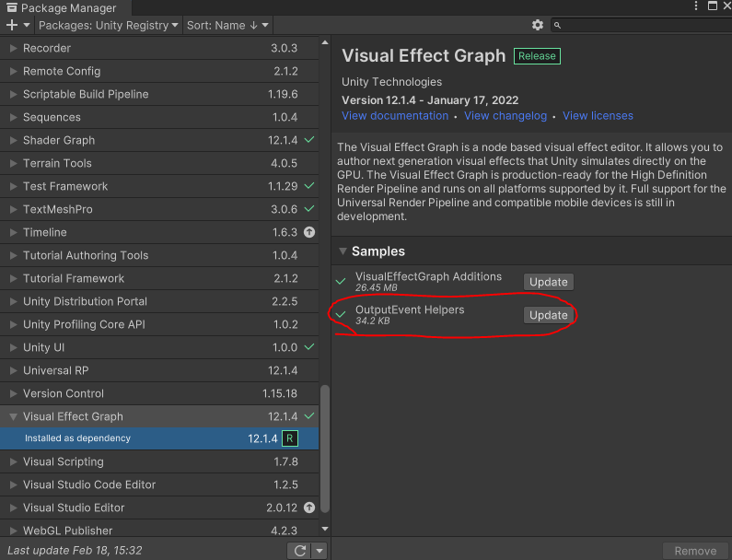Click the package search field
The width and height of the screenshot is (732, 560).
click(642, 25)
